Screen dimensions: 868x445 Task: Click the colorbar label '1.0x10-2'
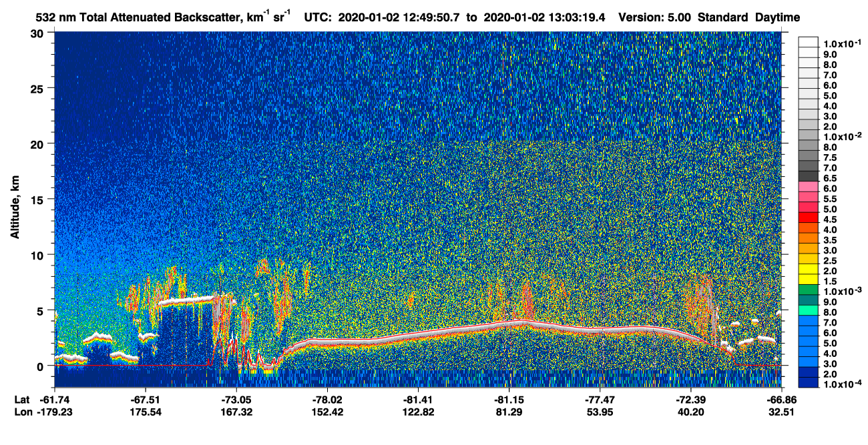click(841, 137)
